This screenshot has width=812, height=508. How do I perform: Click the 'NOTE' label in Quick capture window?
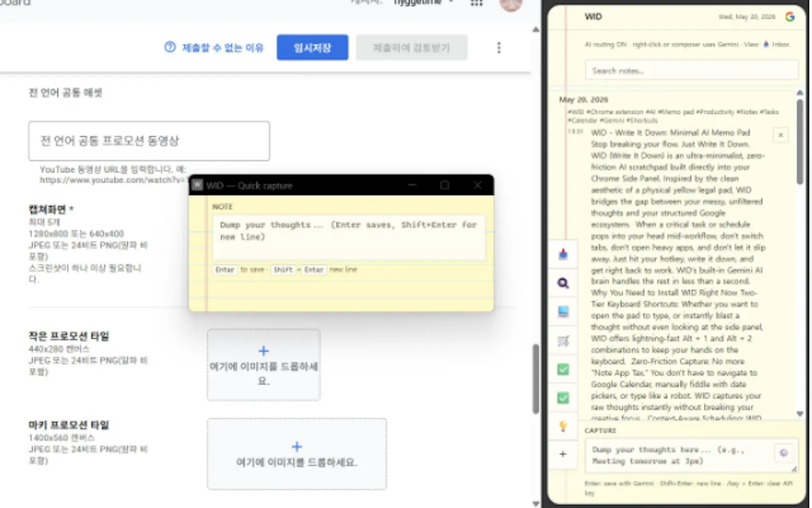[x=222, y=207]
